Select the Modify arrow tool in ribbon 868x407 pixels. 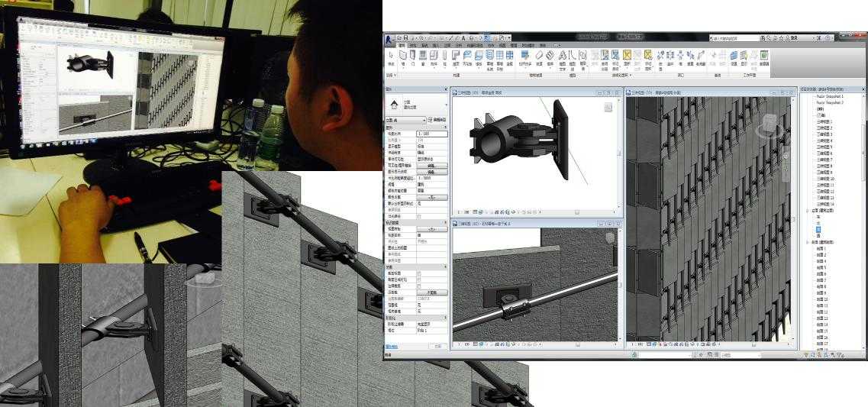point(391,57)
